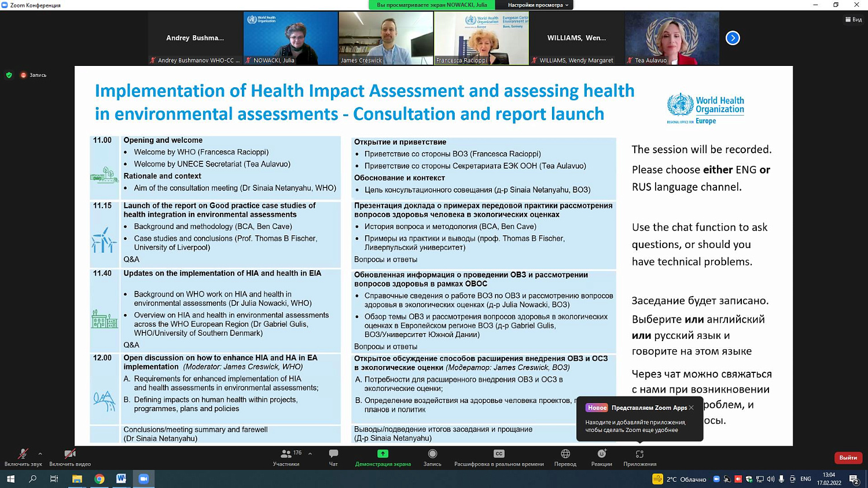Show next participants with blue arrow
868x488 pixels.
click(733, 38)
